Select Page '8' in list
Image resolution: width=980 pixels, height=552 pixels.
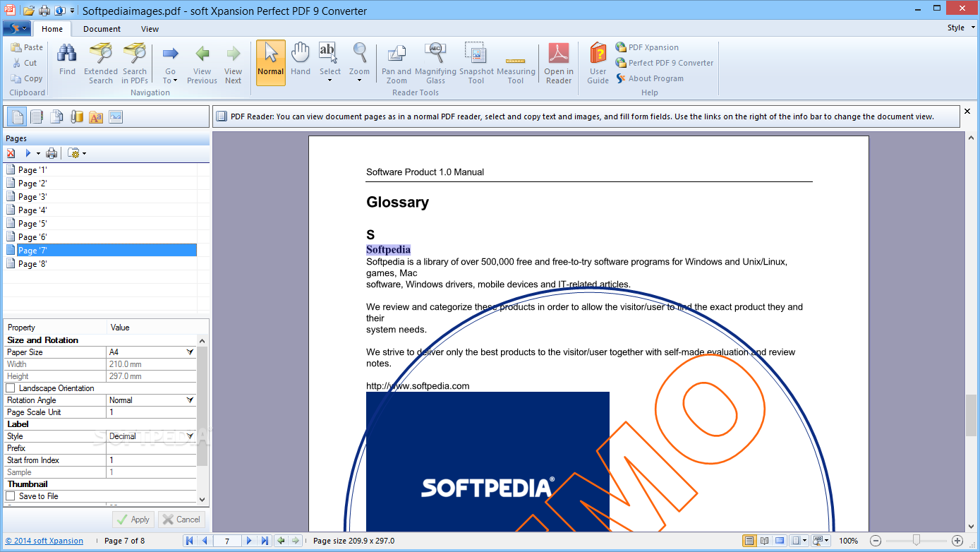click(32, 264)
